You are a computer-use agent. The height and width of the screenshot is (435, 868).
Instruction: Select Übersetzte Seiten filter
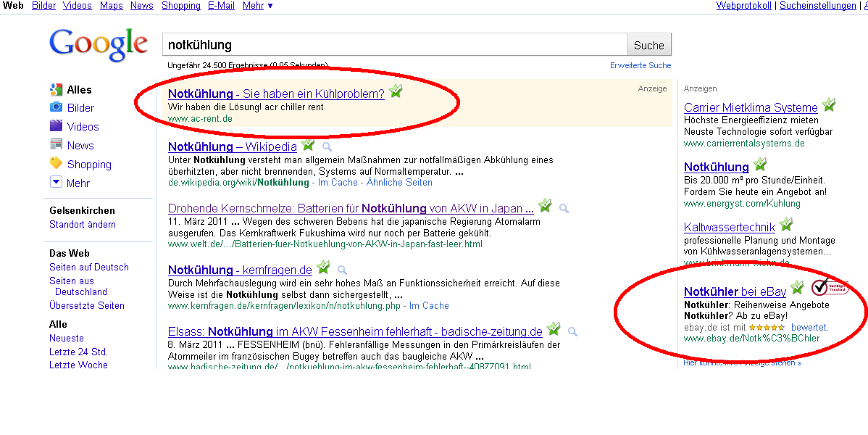tap(87, 305)
